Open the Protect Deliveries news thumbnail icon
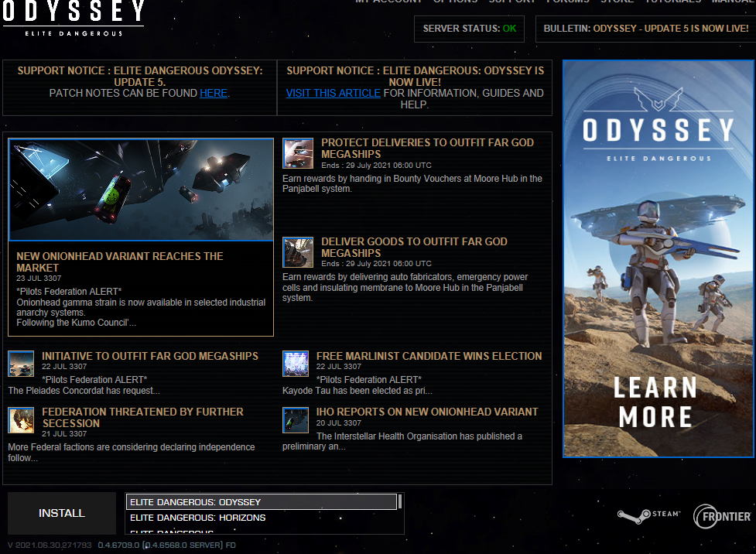The height and width of the screenshot is (554, 756). coord(298,153)
